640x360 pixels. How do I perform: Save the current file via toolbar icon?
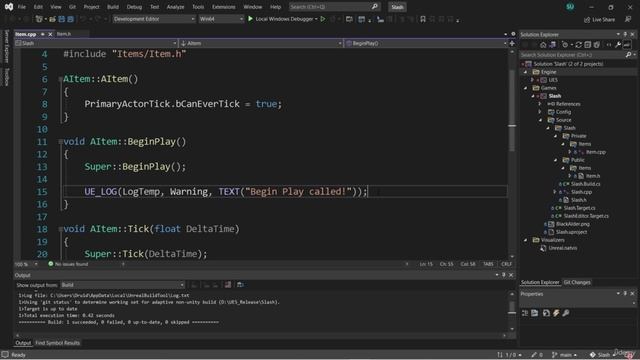(62, 19)
